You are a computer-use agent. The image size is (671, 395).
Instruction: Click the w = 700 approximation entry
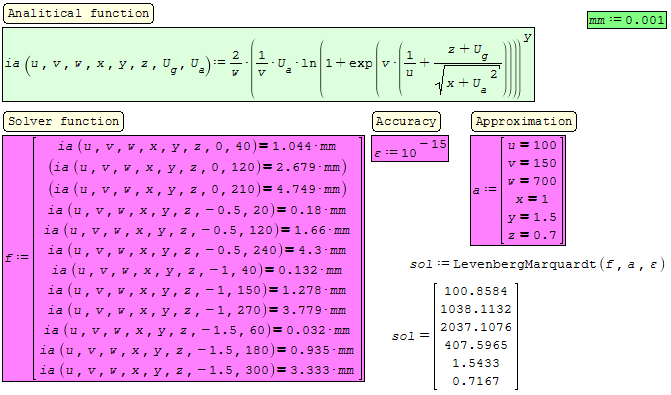[532, 181]
